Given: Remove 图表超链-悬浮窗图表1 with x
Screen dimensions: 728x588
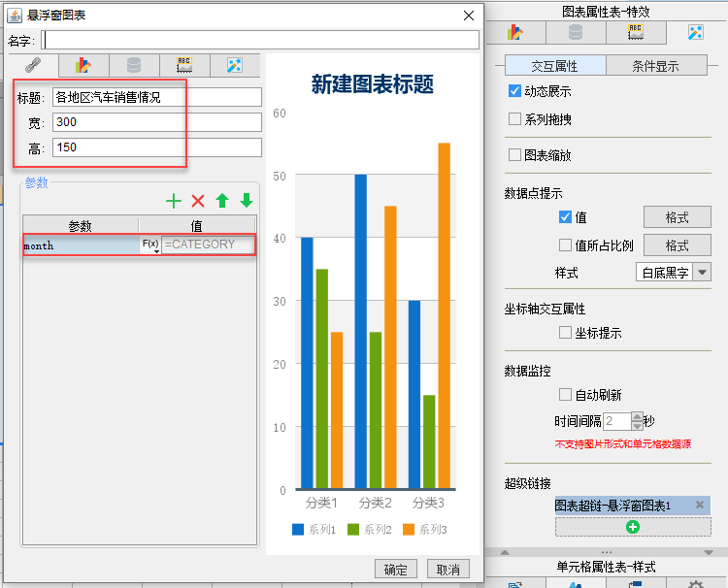Looking at the screenshot, I should 700,505.
